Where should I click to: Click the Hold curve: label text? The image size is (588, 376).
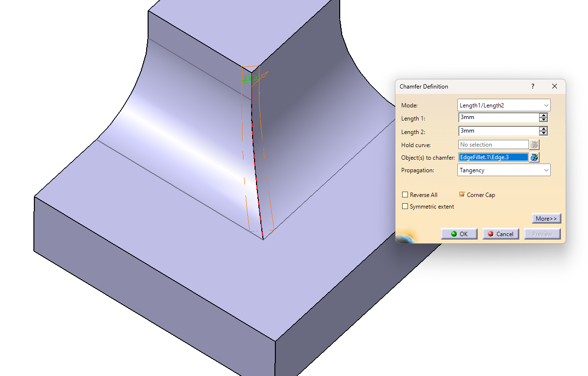[416, 145]
